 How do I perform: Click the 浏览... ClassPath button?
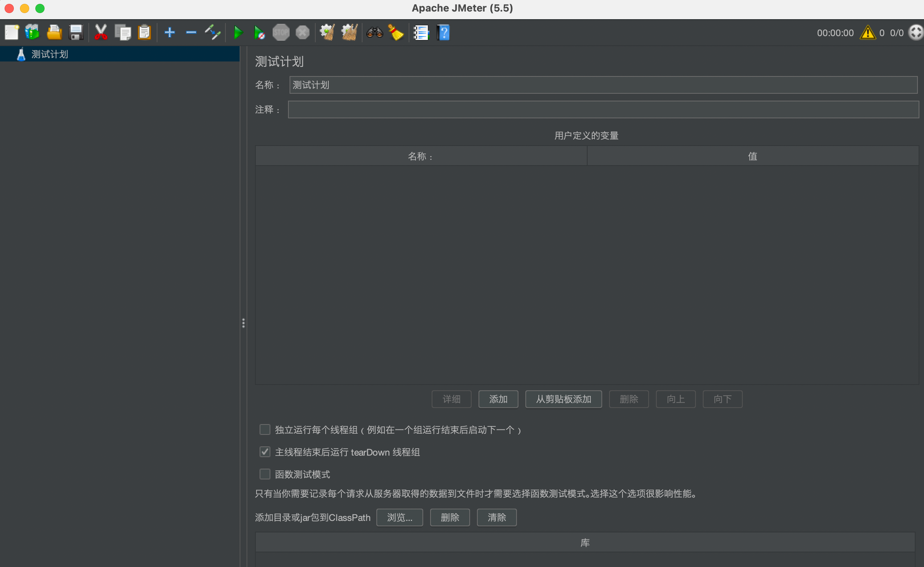[x=400, y=517]
